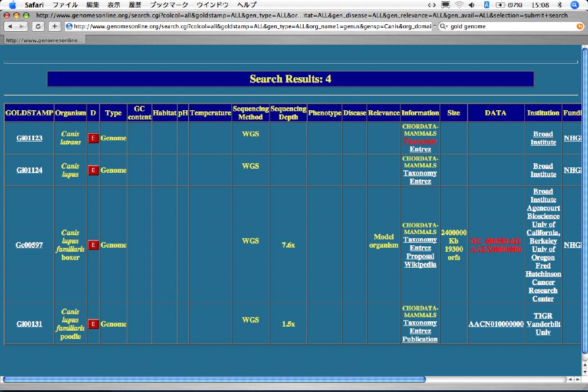The width and height of the screenshot is (588, 392).
Task: Open the Gc00597 GOLDSTAMP link
Action: [x=29, y=245]
